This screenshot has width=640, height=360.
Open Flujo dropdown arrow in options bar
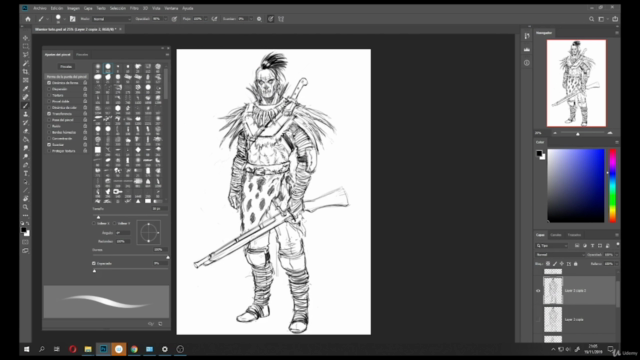[206, 19]
